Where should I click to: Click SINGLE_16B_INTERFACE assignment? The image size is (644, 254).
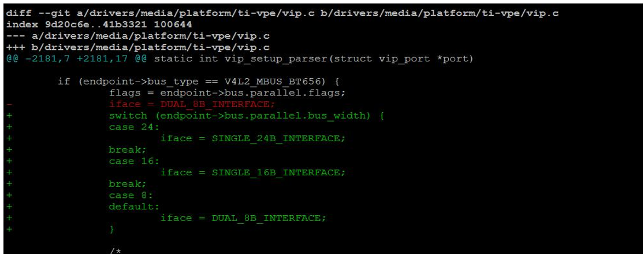click(x=253, y=172)
